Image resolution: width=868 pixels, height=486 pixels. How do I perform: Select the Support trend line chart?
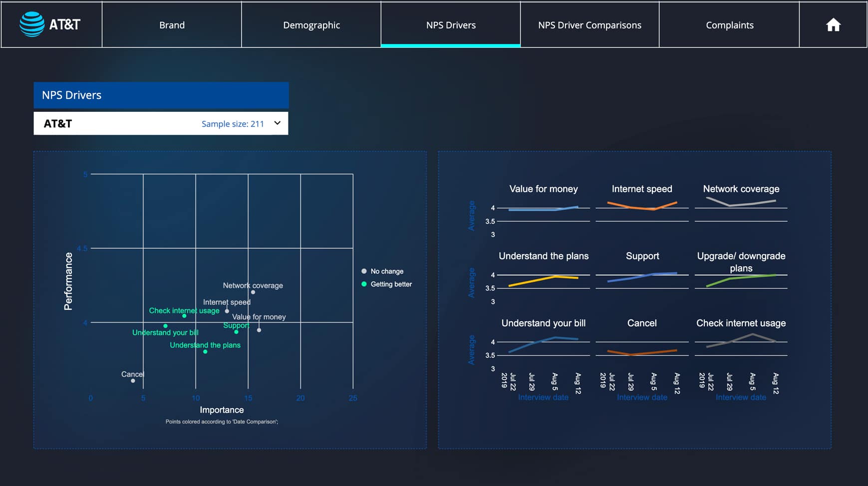tap(642, 277)
